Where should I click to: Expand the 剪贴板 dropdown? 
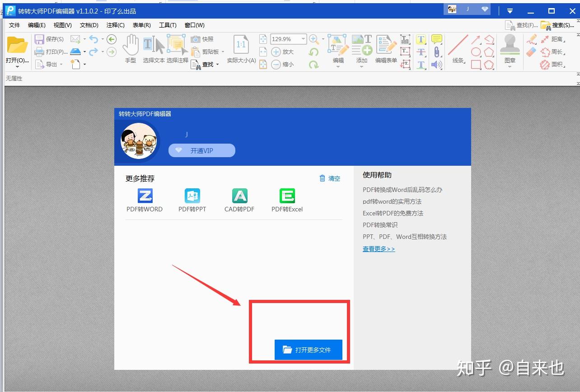click(223, 52)
